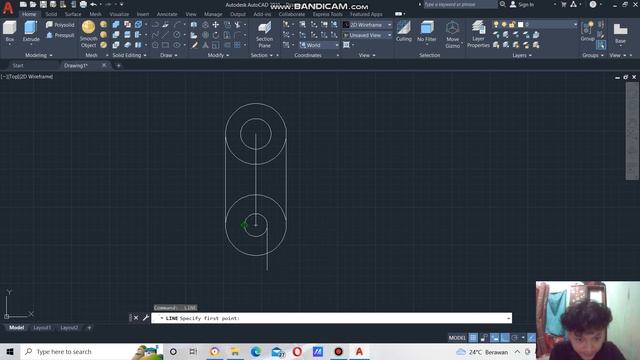The width and height of the screenshot is (640, 360).
Task: Open the World coordinate system dropdown
Action: point(319,45)
